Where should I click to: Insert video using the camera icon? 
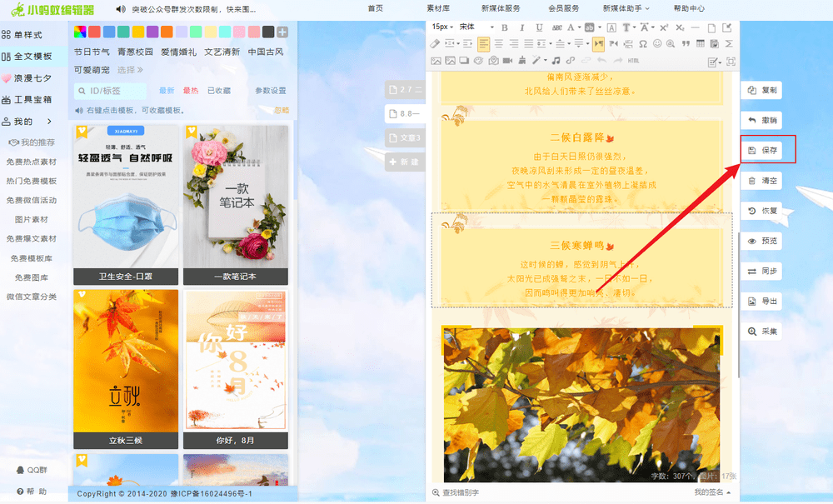pos(507,61)
